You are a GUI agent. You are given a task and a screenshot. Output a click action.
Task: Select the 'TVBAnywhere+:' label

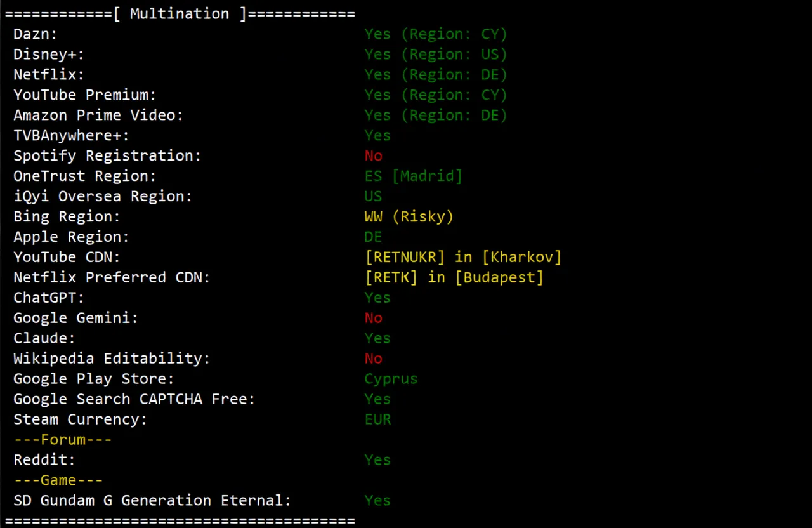[x=72, y=136]
